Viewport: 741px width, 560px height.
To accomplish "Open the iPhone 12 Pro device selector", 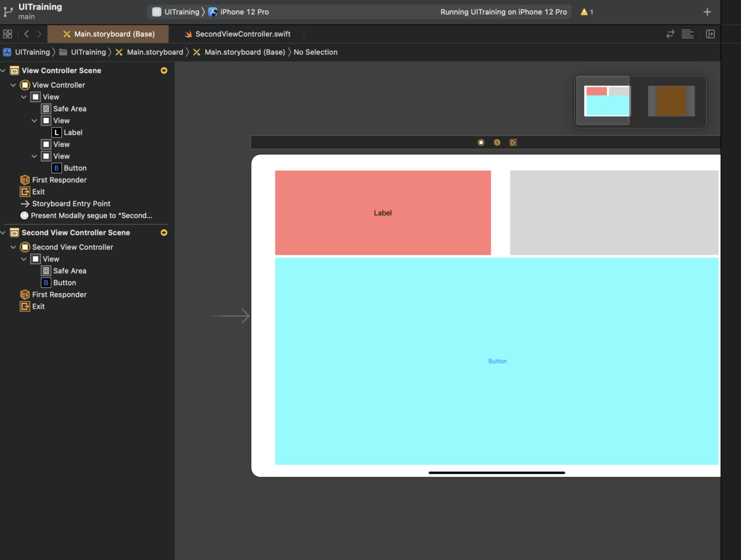I will point(239,12).
